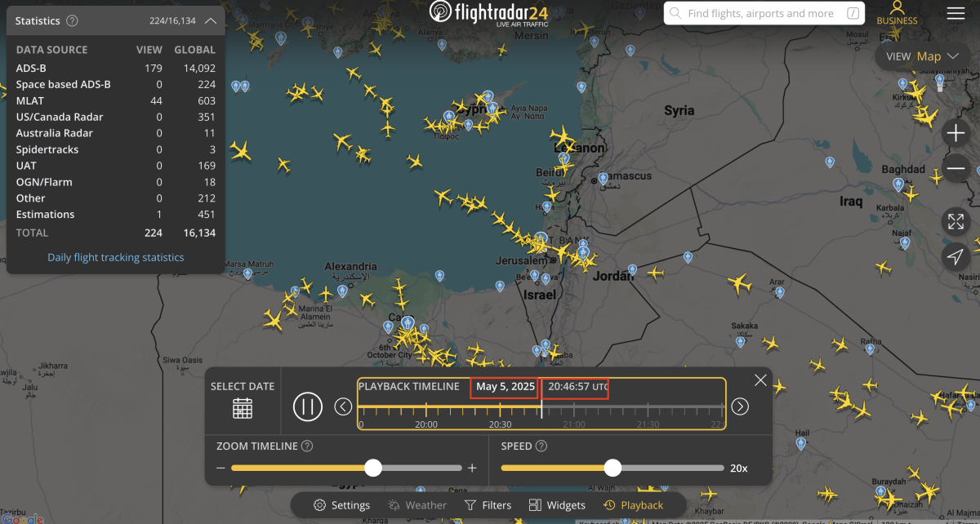Center the map on my location
The width and height of the screenshot is (980, 524).
[x=955, y=257]
